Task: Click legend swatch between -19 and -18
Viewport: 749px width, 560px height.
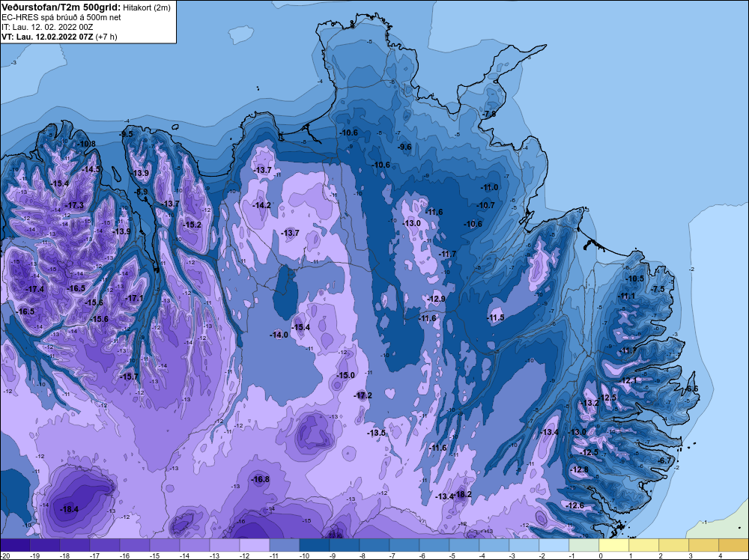Action: coord(45,545)
